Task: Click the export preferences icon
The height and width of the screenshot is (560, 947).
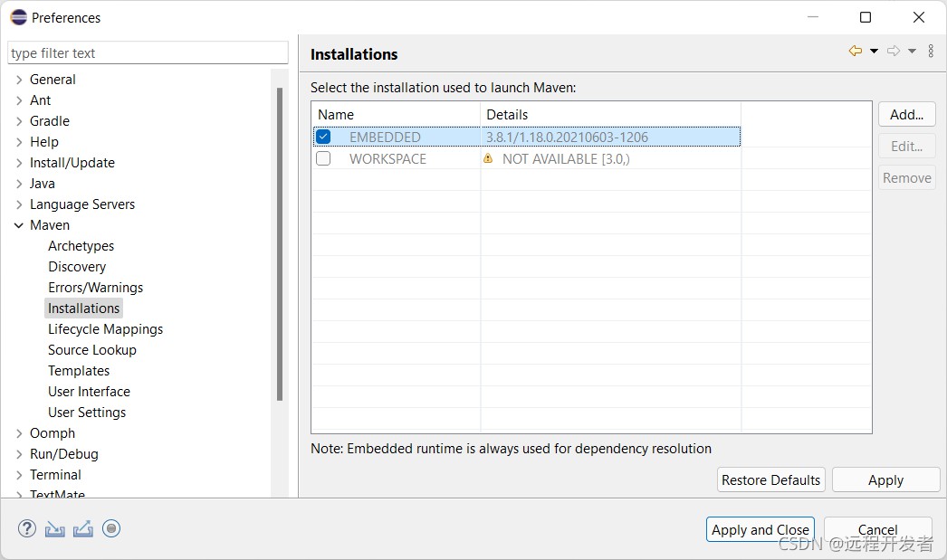Action: point(82,528)
